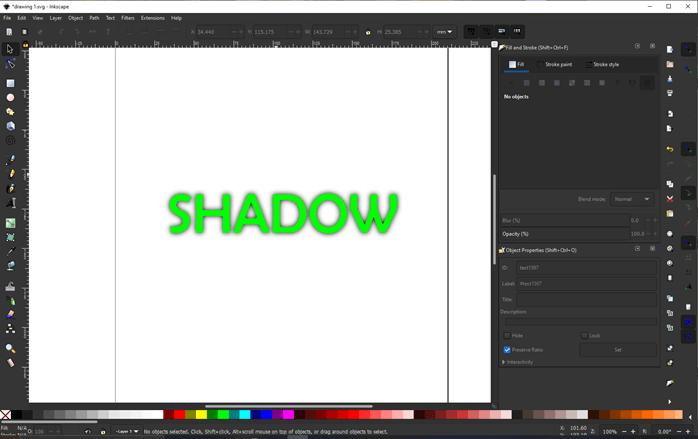The width and height of the screenshot is (698, 439).
Task: Open the Blend mode Normal dropdown
Action: 632,199
